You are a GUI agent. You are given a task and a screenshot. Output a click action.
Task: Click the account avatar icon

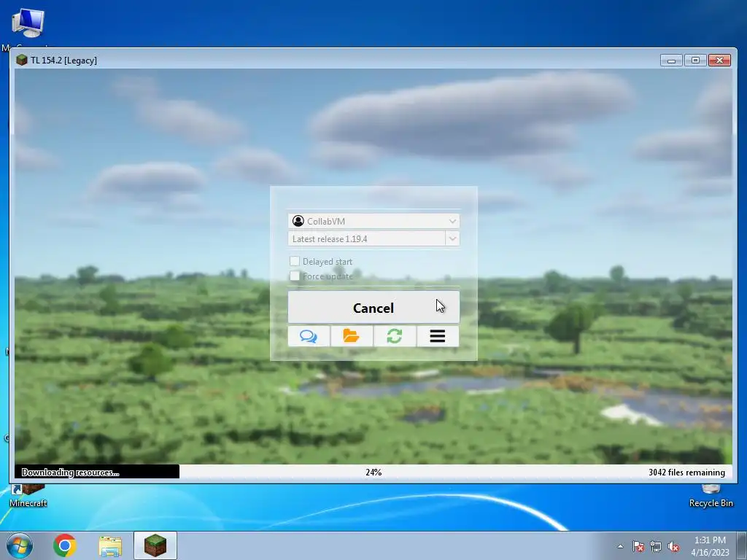pyautogui.click(x=298, y=221)
